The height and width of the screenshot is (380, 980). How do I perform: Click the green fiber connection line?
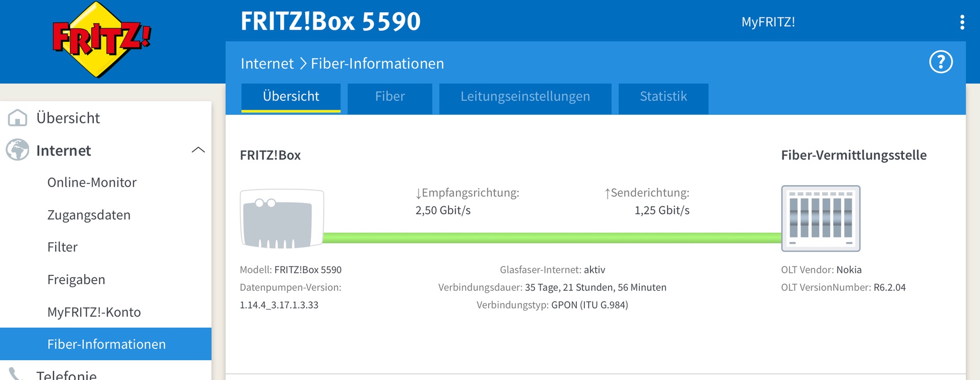point(552,238)
